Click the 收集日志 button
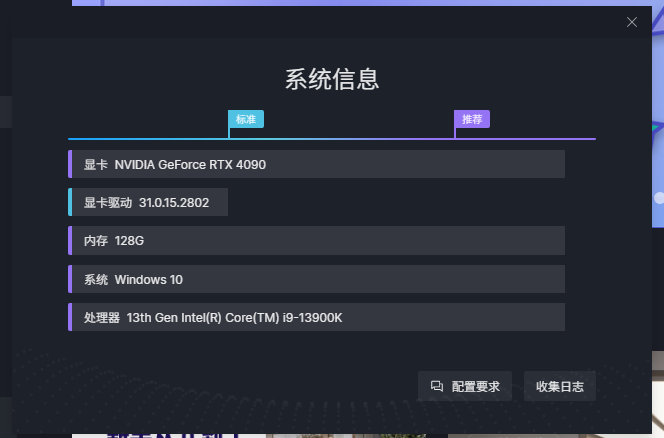 559,386
